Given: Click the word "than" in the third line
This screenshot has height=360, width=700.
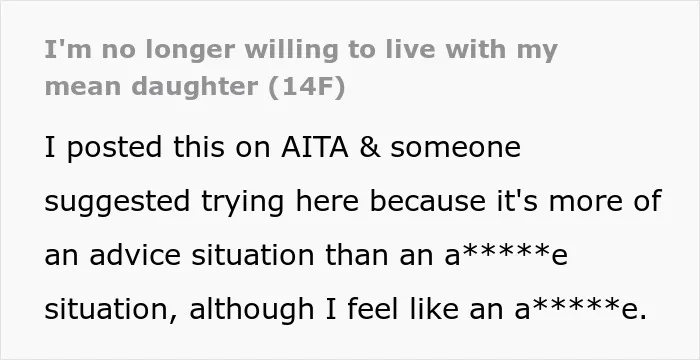Looking at the screenshot, I should point(357,255).
